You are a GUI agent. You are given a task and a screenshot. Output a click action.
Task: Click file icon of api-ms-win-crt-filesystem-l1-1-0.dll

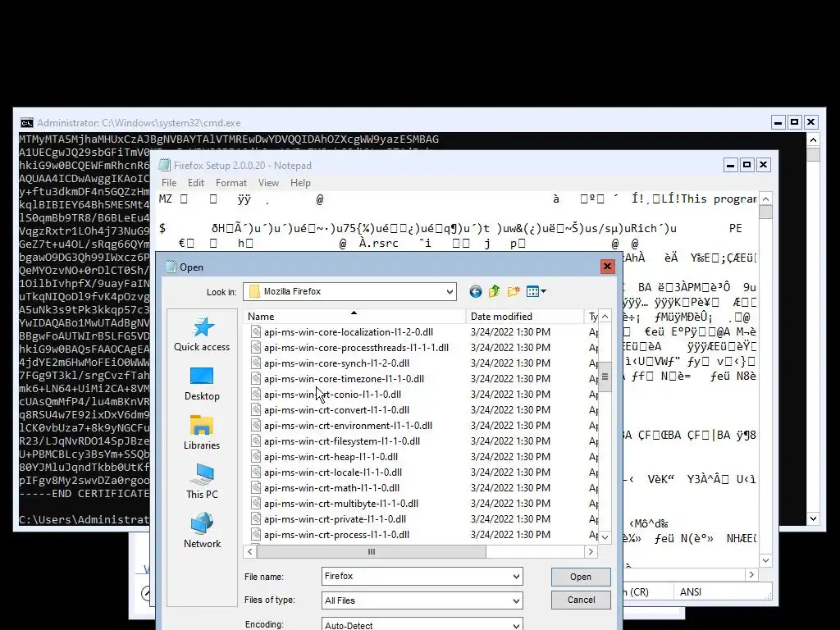click(256, 441)
